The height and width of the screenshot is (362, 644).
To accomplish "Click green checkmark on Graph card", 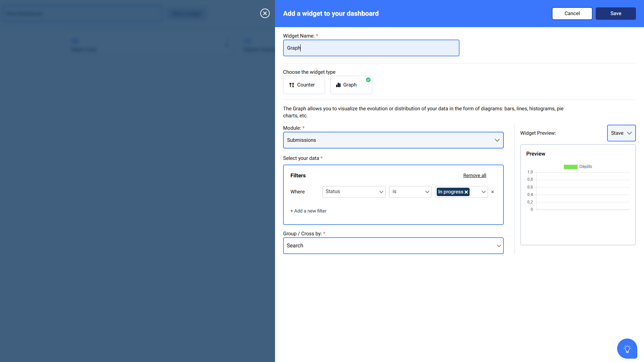I will point(368,80).
